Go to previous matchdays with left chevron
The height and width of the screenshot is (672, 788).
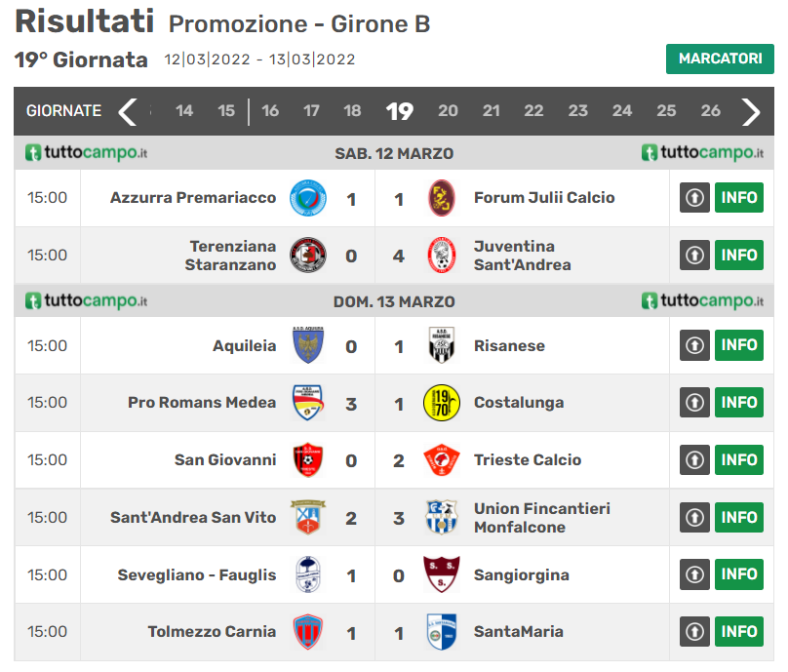tap(128, 111)
